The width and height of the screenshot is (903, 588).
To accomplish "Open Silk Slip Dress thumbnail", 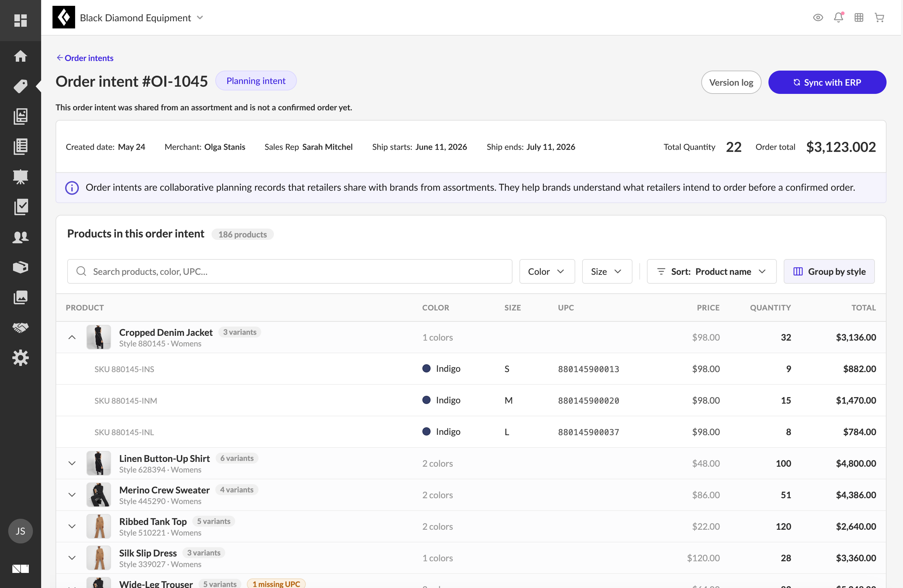I will (99, 558).
